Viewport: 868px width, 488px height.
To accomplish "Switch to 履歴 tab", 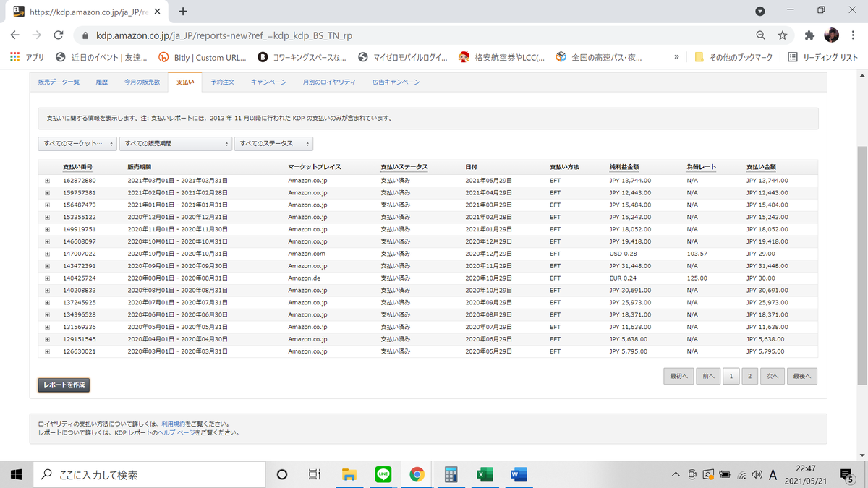I will pos(102,82).
